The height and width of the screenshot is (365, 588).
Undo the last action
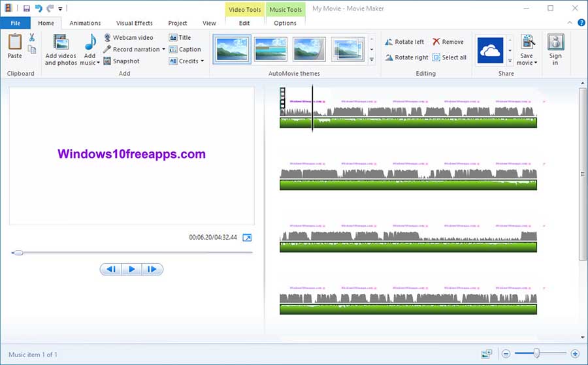pos(39,8)
